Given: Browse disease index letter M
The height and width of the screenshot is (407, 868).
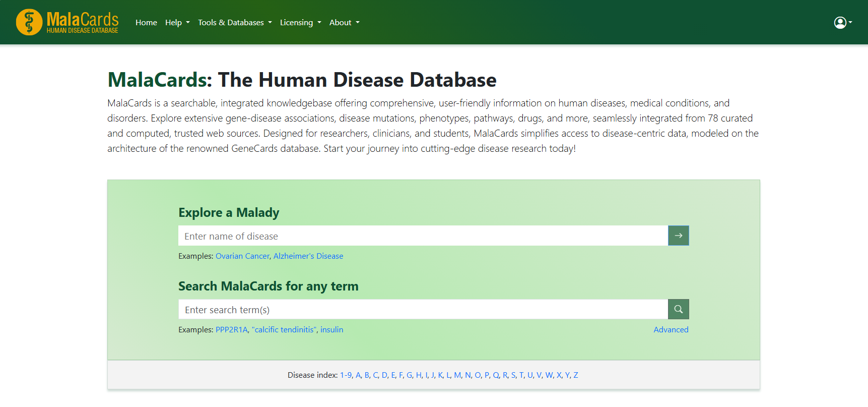Looking at the screenshot, I should (457, 375).
